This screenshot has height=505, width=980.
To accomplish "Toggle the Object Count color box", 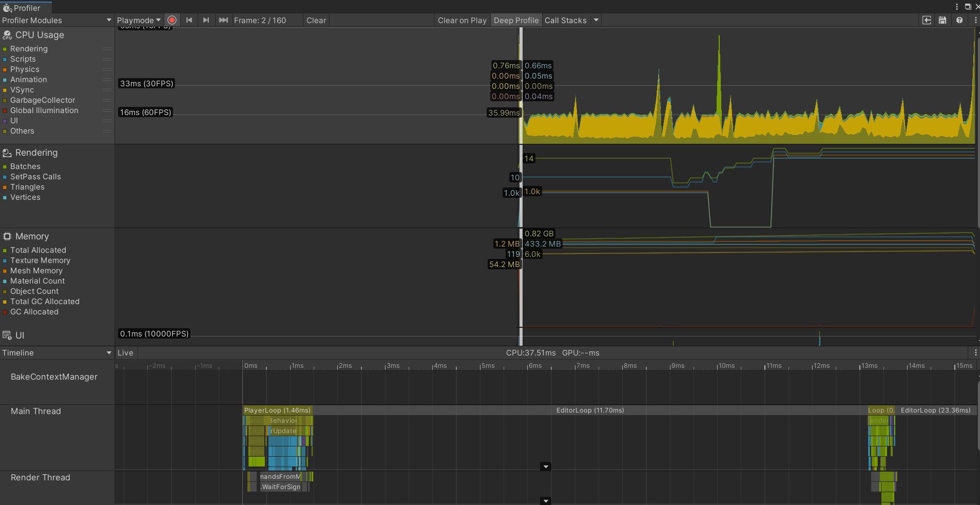I will point(5,292).
